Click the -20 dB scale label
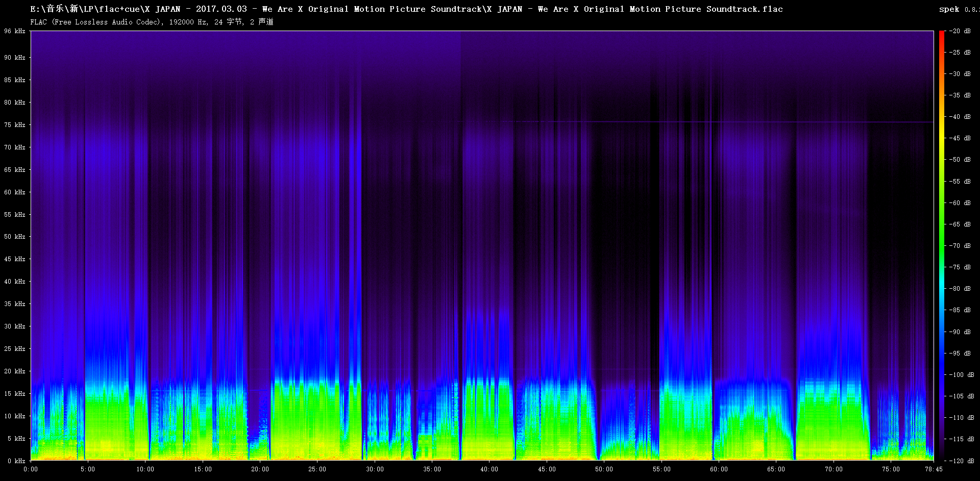980x481 pixels. click(x=960, y=31)
